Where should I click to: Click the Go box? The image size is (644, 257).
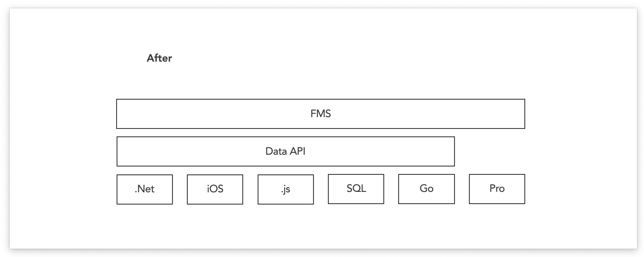tap(427, 189)
